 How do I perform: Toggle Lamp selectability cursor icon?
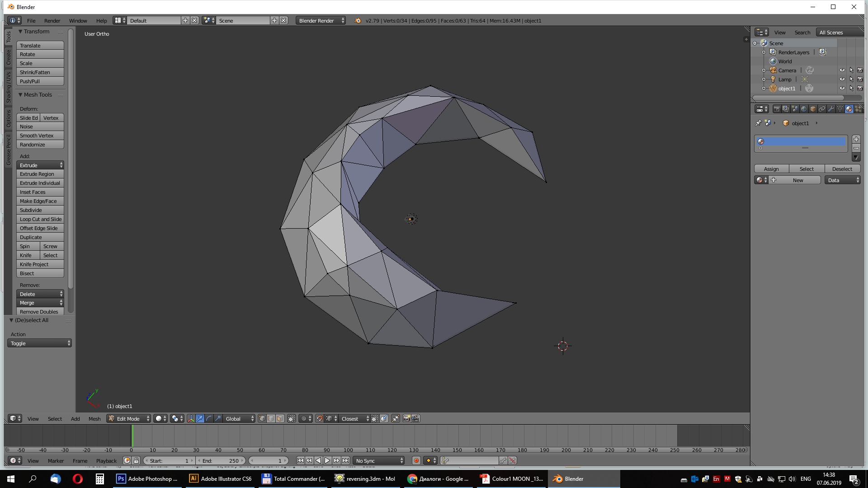click(851, 80)
